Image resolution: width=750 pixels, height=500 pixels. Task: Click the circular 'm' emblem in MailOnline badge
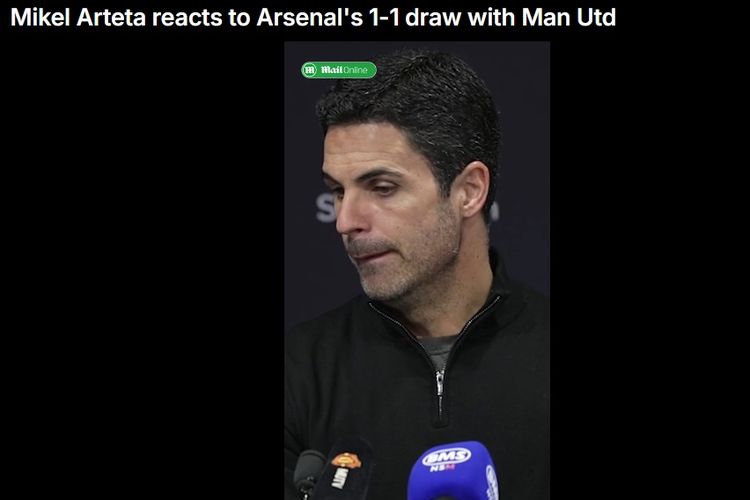(309, 70)
